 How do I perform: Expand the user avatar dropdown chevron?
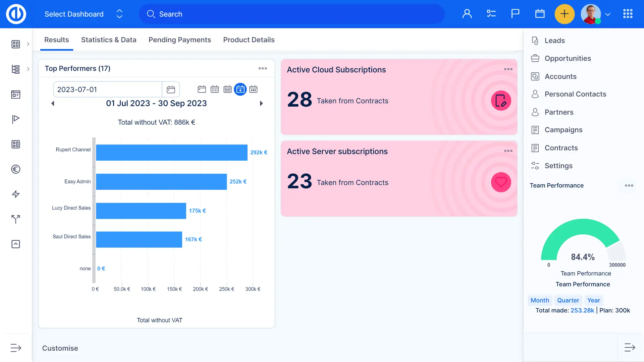pyautogui.click(x=608, y=14)
